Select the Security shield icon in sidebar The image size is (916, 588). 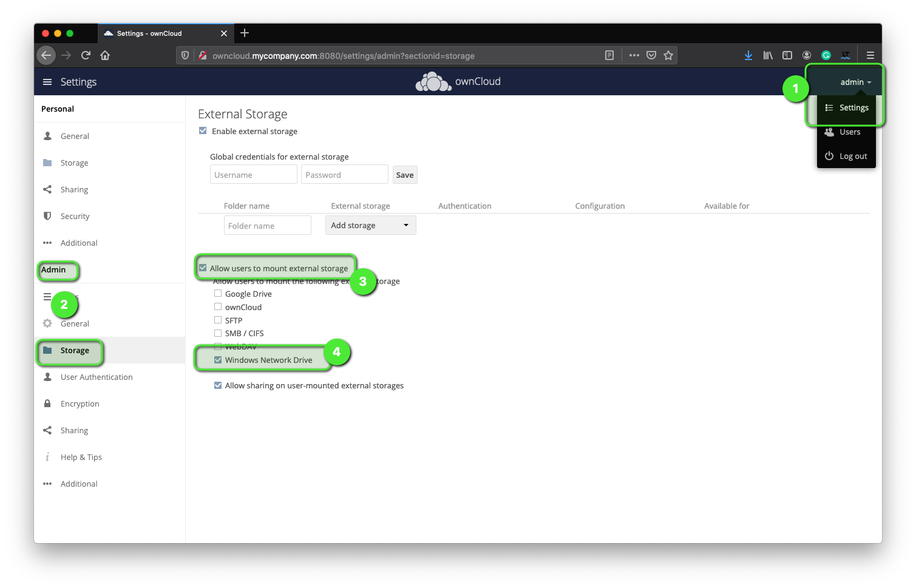click(x=47, y=216)
